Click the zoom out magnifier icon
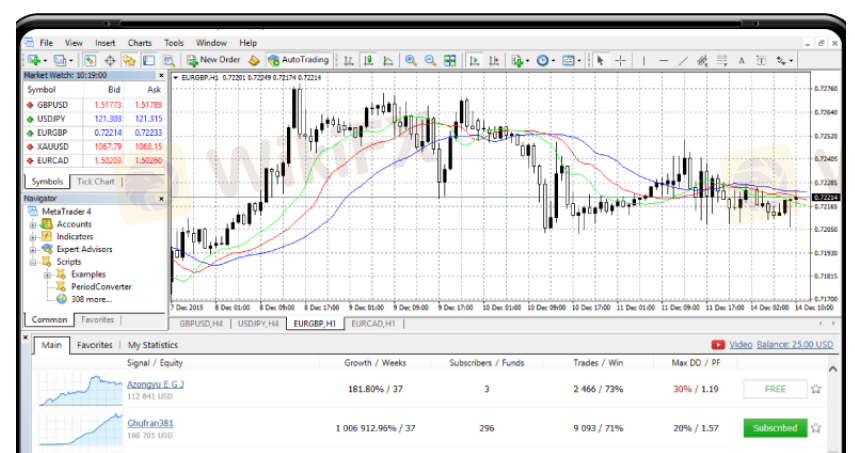 [x=430, y=60]
